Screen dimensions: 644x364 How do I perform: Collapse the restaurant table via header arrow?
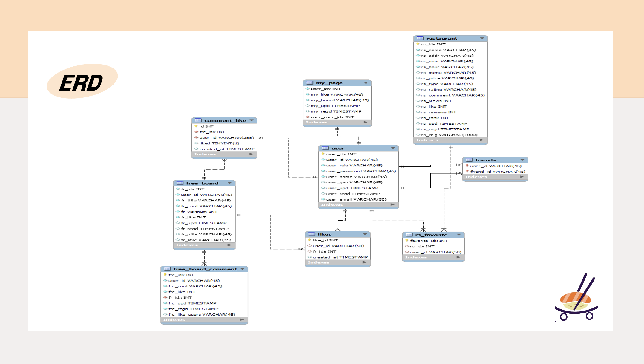[x=482, y=38]
